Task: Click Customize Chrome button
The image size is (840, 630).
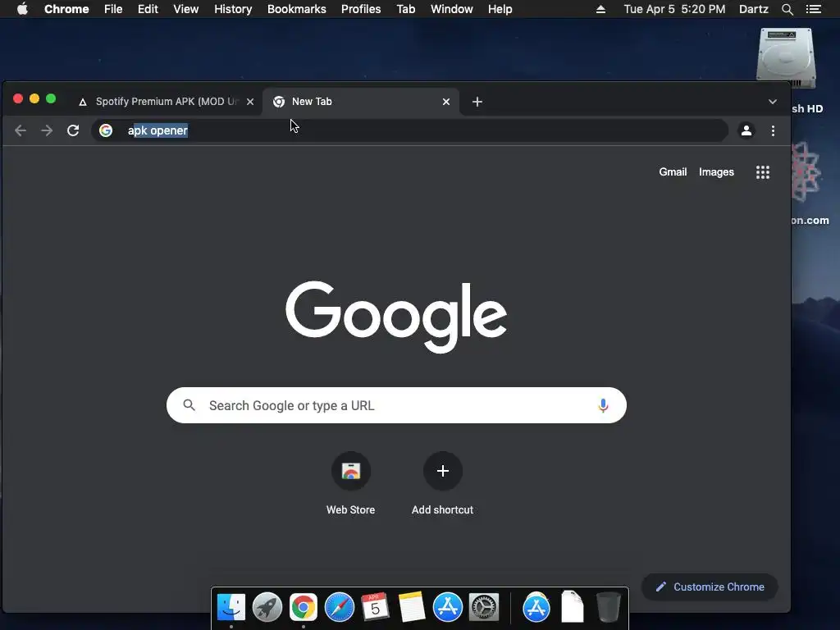Action: point(710,587)
